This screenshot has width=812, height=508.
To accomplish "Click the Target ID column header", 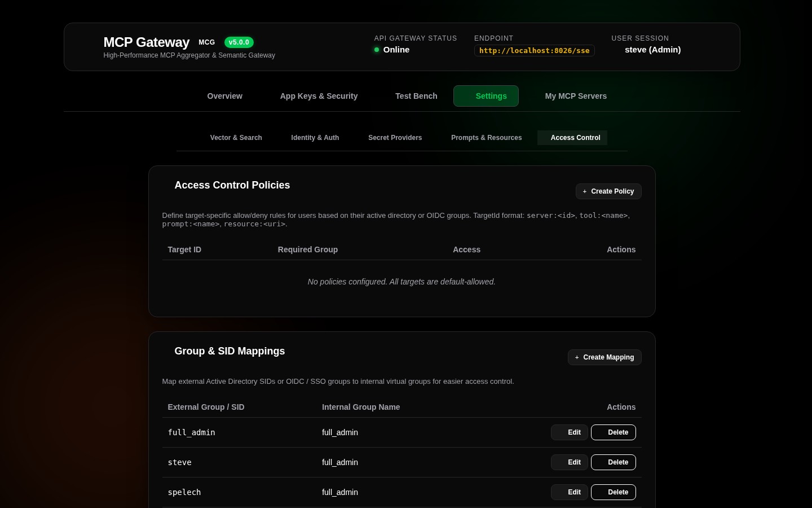I will pyautogui.click(x=184, y=249).
